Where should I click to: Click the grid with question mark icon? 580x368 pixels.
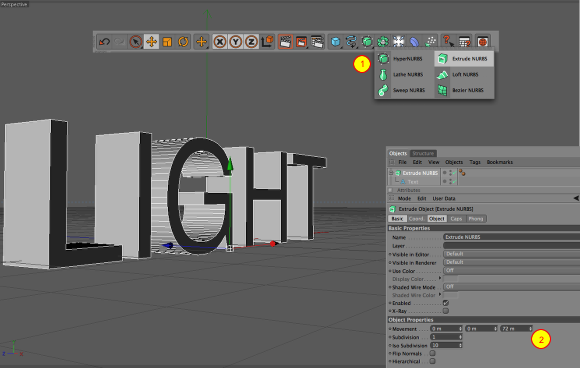[x=464, y=42]
